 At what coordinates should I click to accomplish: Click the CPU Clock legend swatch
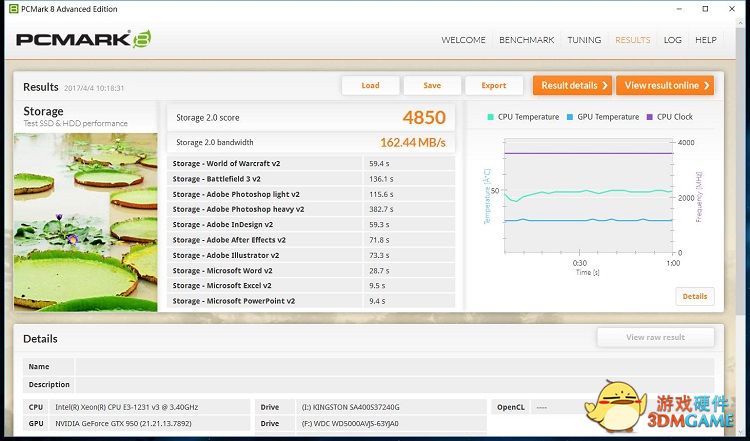[650, 117]
